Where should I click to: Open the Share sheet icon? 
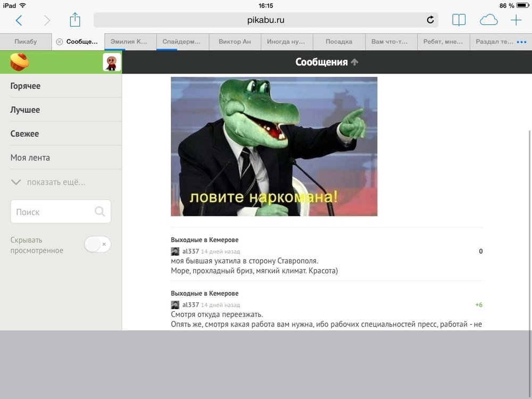pos(75,20)
